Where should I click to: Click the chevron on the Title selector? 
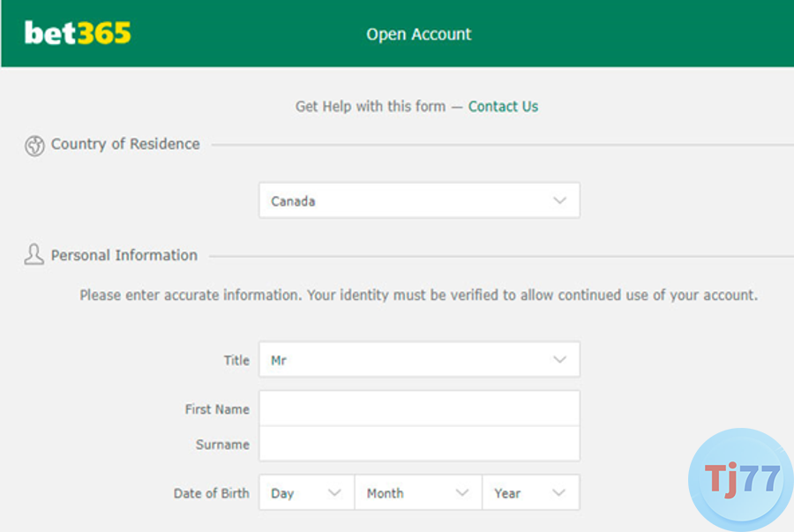click(x=559, y=360)
